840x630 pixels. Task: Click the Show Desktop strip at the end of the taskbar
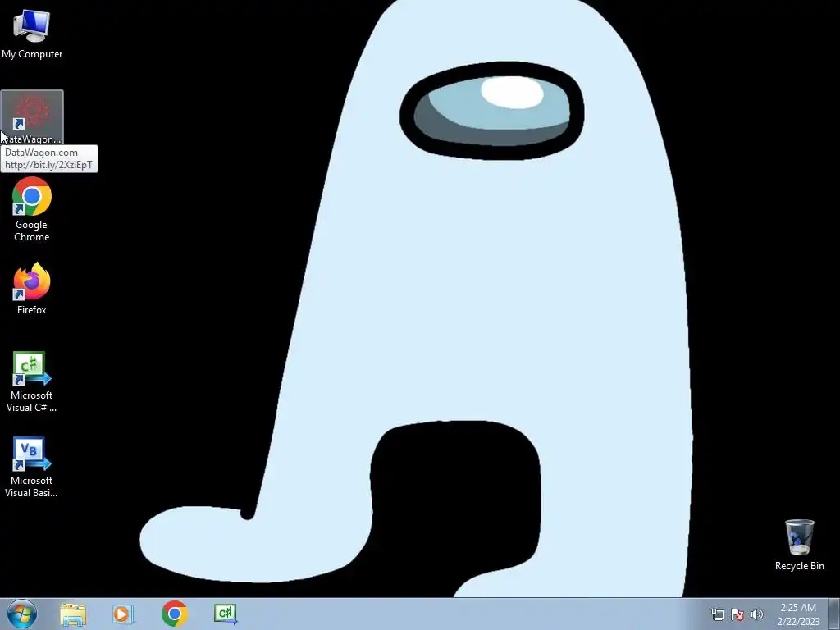tap(834, 614)
